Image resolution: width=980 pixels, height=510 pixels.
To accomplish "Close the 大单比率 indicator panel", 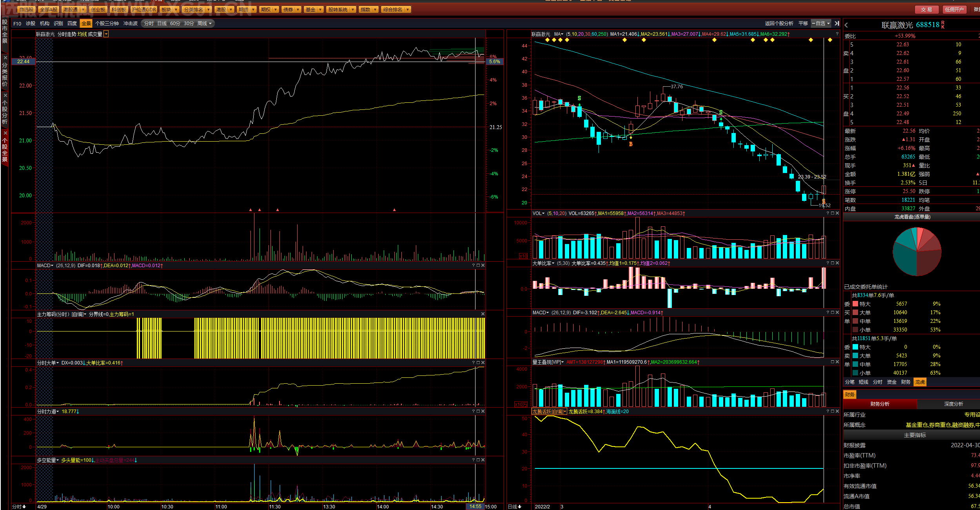I will tap(837, 263).
